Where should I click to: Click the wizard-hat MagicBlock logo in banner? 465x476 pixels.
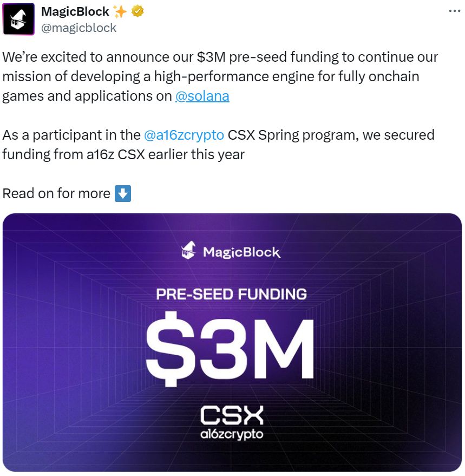(189, 252)
